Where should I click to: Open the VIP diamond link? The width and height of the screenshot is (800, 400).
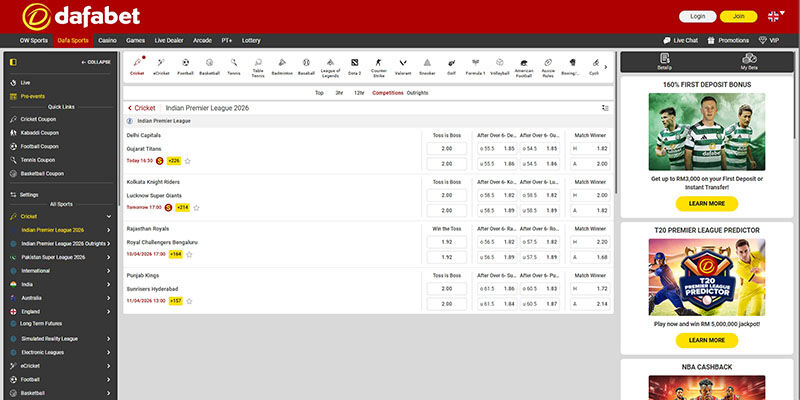click(769, 40)
